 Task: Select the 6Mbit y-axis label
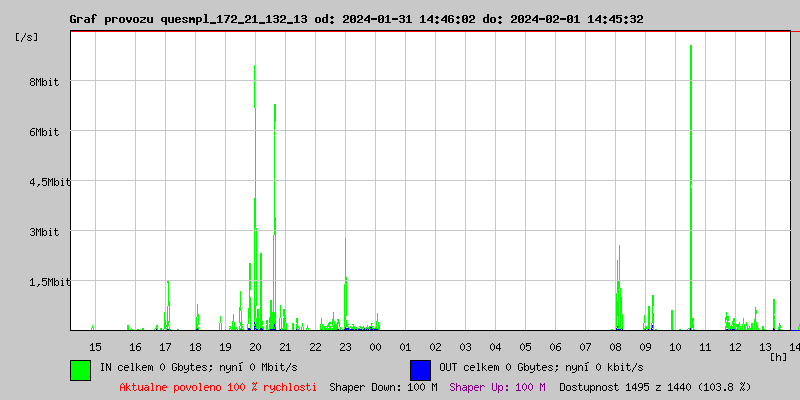coord(43,132)
